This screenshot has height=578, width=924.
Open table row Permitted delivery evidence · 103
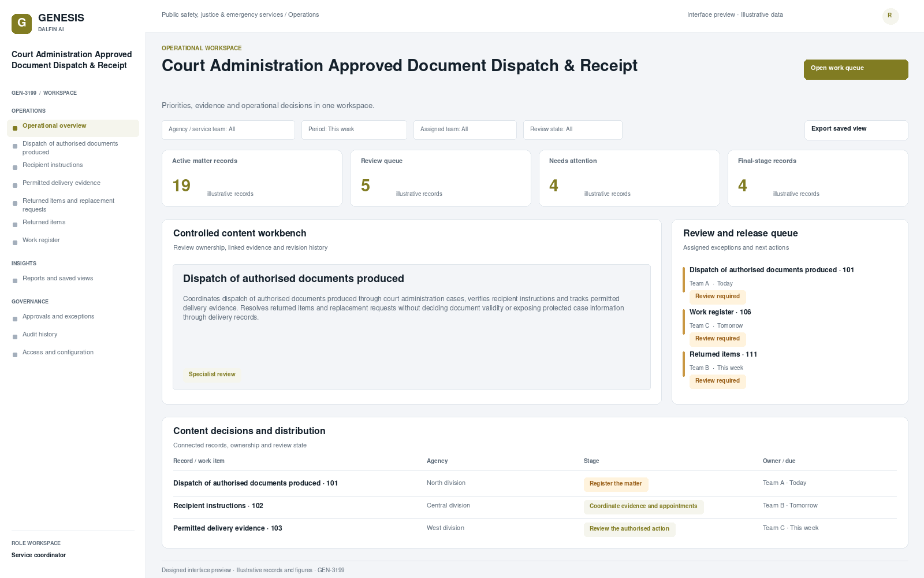pos(535,529)
